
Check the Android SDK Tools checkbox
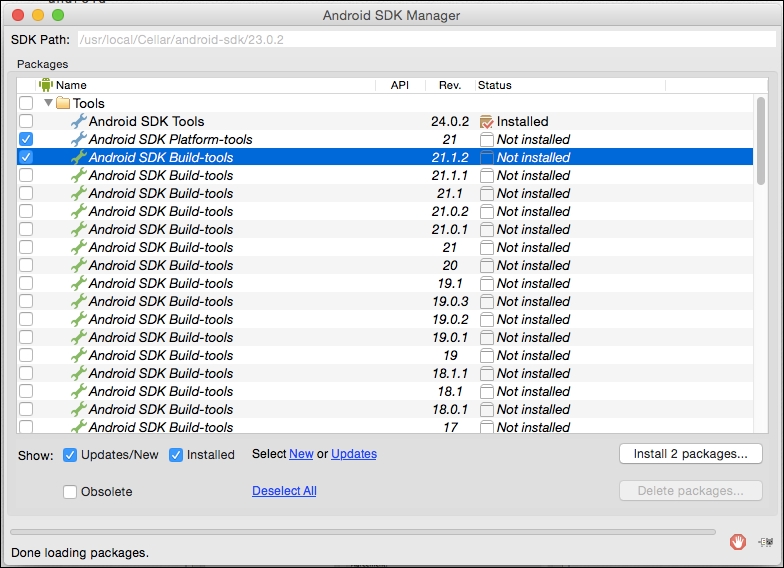tap(26, 121)
